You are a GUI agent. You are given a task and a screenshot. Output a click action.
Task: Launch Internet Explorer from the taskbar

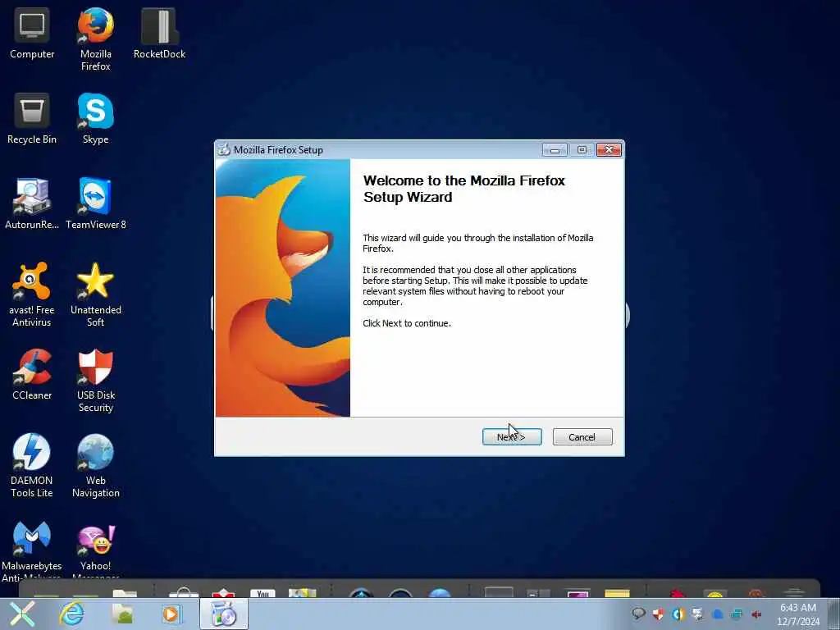pos(71,614)
